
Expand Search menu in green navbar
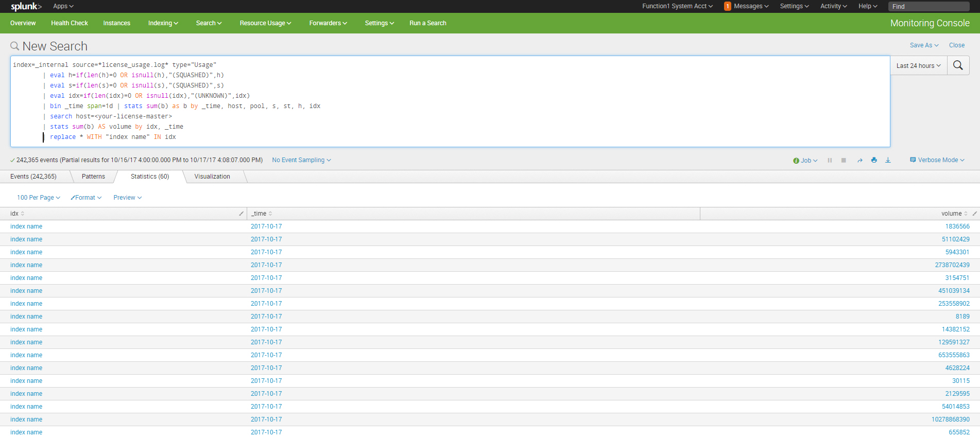[209, 23]
